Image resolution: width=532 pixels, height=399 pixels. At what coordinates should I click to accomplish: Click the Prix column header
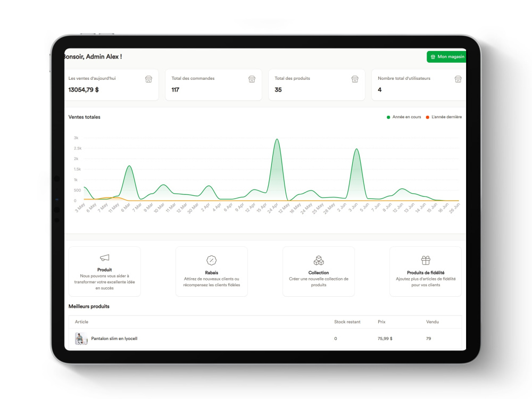coord(381,322)
